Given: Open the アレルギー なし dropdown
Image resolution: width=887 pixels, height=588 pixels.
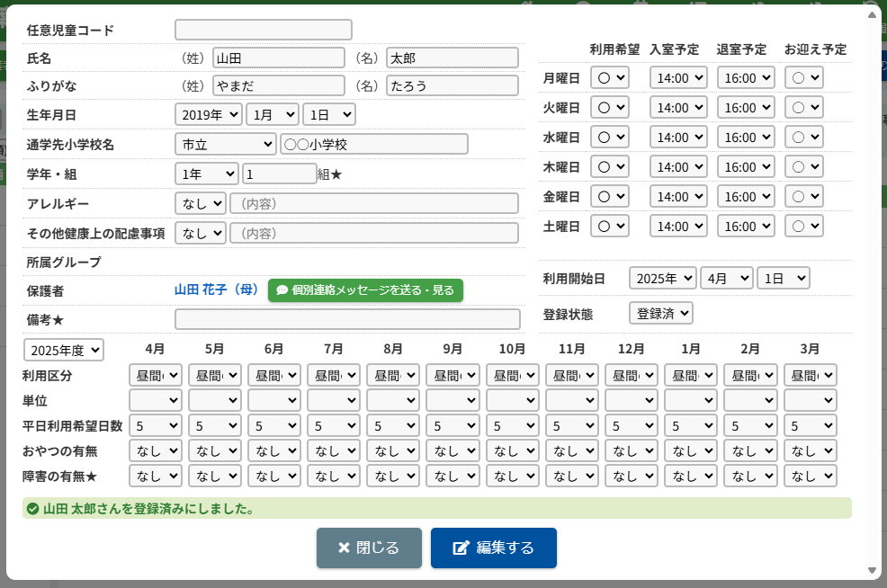Looking at the screenshot, I should (x=200, y=203).
